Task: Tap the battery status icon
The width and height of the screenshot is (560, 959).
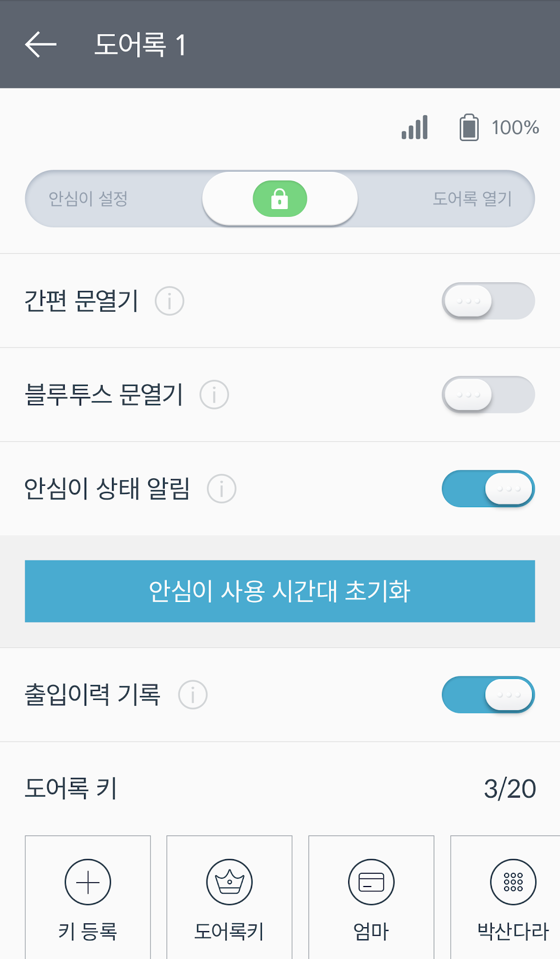Action: point(469,127)
